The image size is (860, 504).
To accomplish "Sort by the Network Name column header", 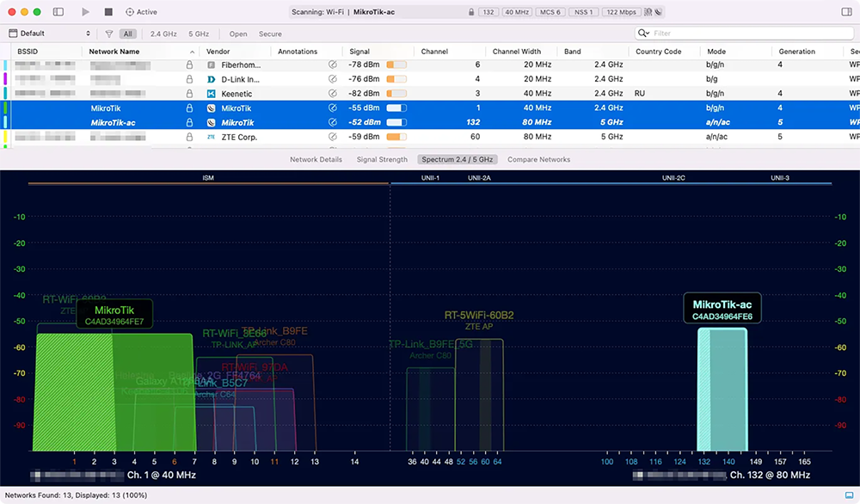I will point(115,52).
